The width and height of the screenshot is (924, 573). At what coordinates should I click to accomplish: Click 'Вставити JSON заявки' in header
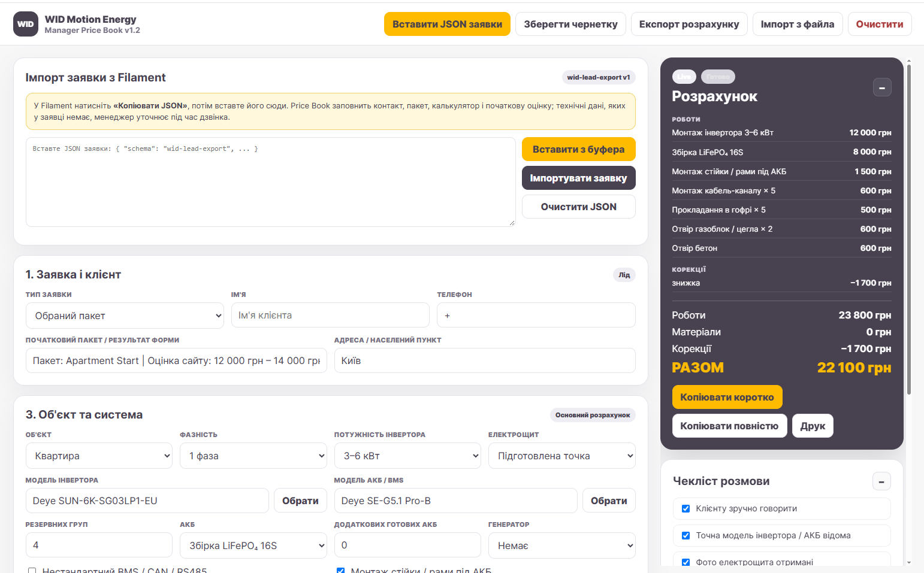448,24
